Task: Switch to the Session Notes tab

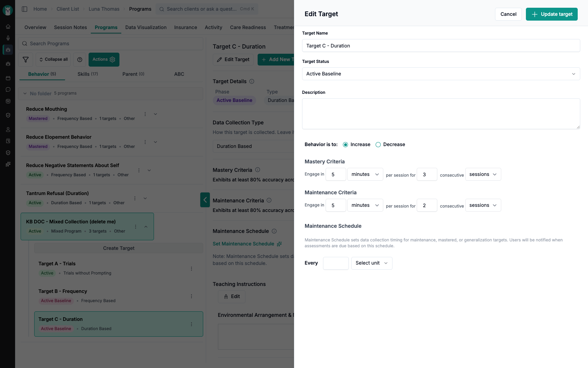Action: (71, 27)
